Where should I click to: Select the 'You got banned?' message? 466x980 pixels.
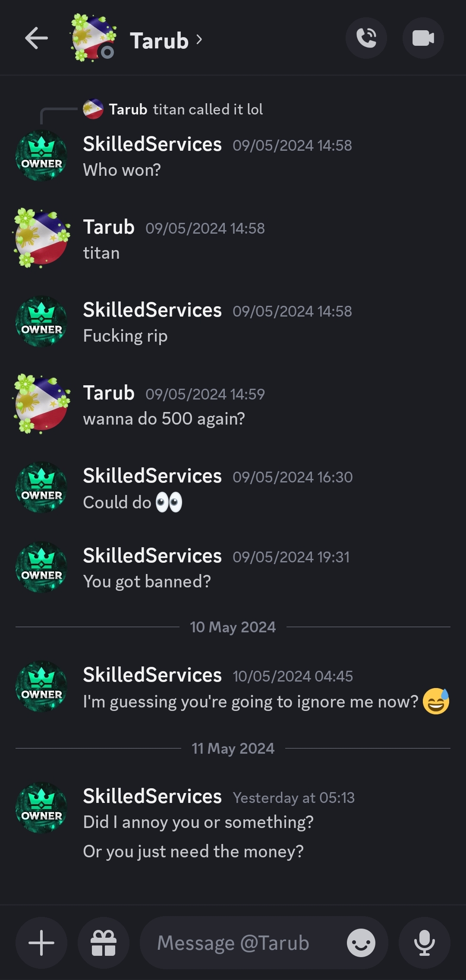click(147, 582)
